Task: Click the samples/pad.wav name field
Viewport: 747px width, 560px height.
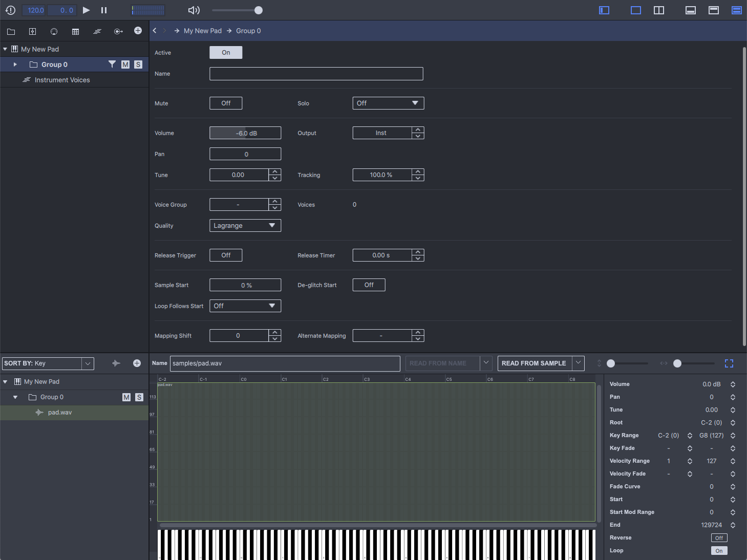Action: [285, 363]
